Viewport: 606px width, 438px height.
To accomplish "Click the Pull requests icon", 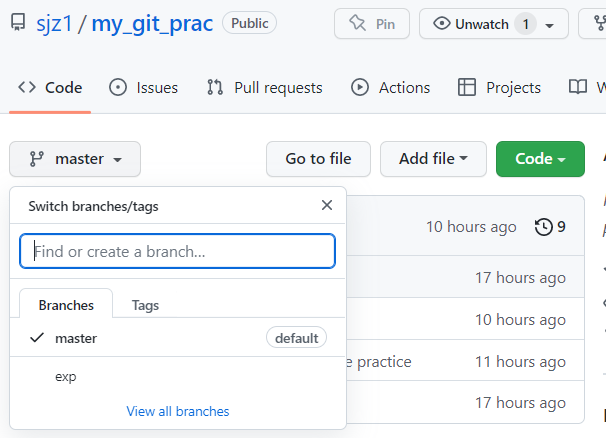I will point(215,87).
